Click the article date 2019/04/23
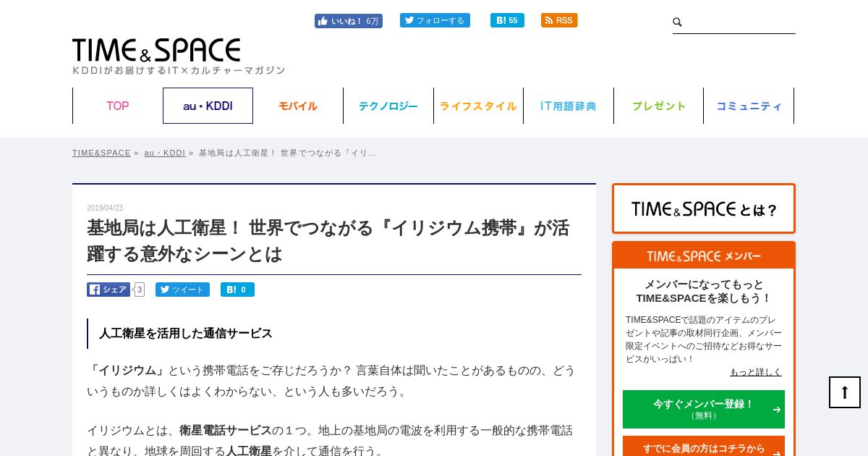The image size is (868, 456). [x=105, y=208]
